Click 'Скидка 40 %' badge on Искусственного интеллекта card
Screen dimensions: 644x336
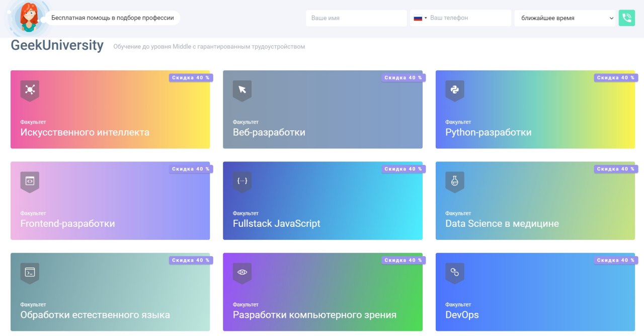(191, 78)
